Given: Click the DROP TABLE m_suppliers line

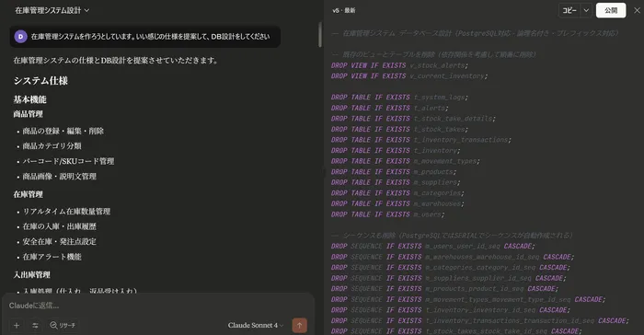Looking at the screenshot, I should tap(396, 182).
